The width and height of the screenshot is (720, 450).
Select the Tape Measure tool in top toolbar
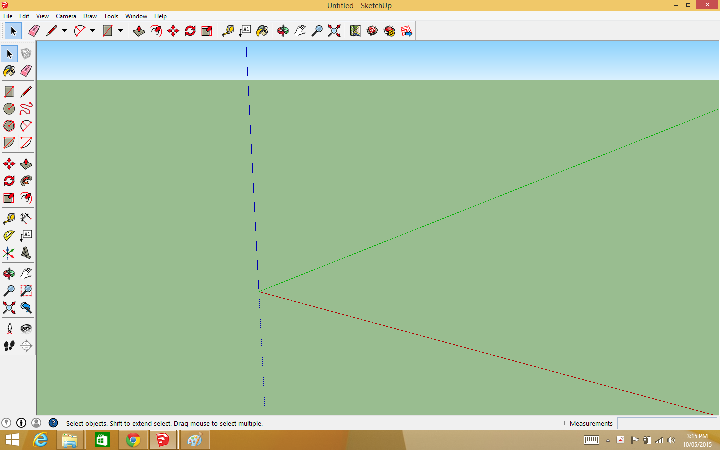point(229,31)
